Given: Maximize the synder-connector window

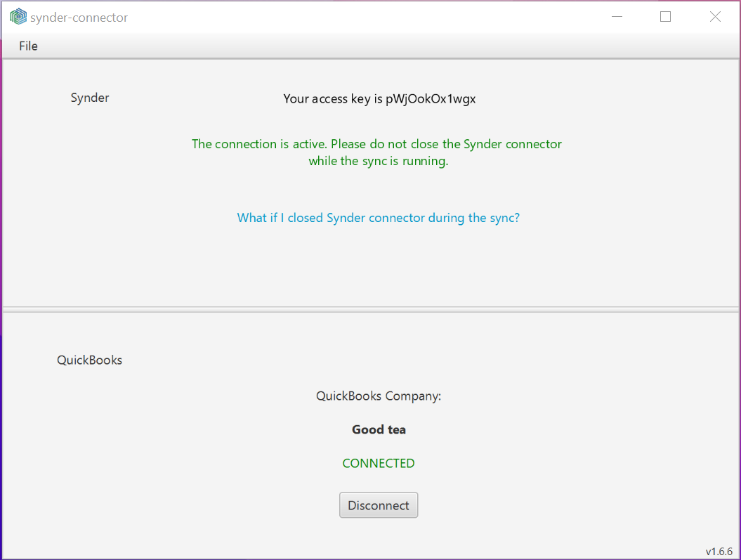Looking at the screenshot, I should [665, 17].
